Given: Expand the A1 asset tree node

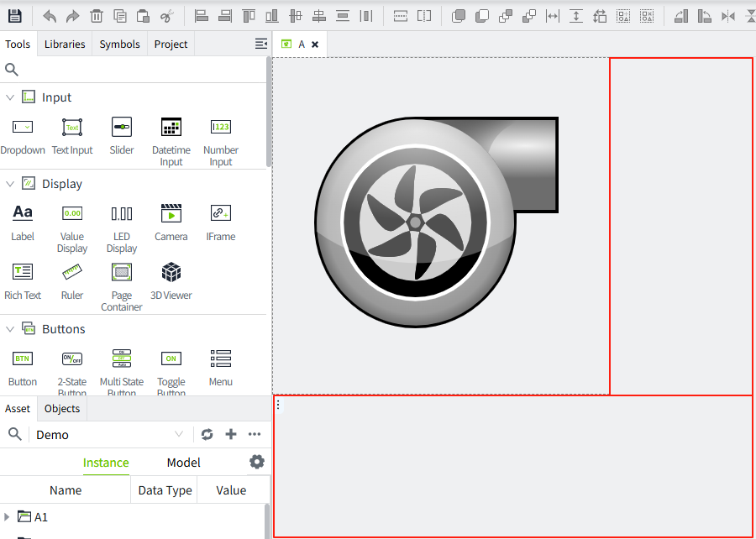Looking at the screenshot, I should click(x=8, y=516).
